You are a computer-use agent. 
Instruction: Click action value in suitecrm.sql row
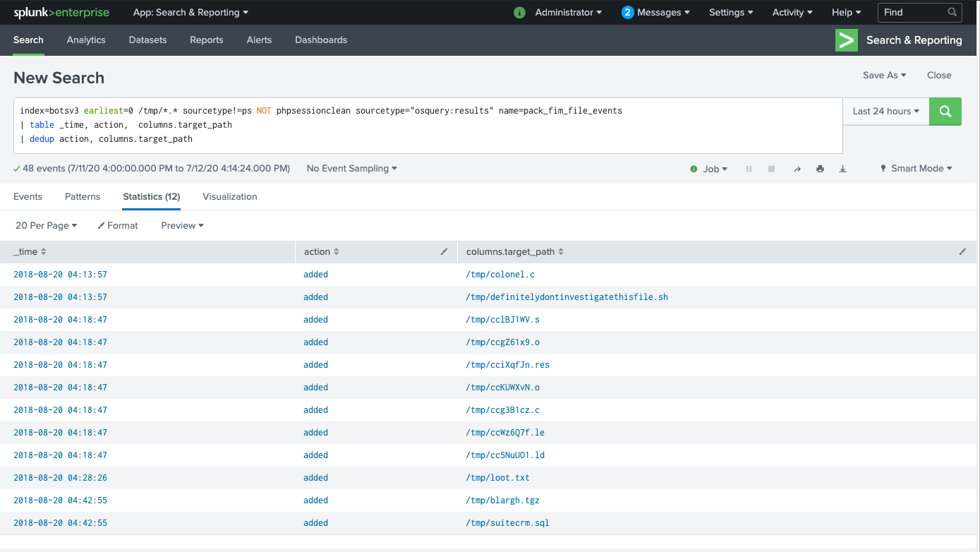click(x=316, y=523)
